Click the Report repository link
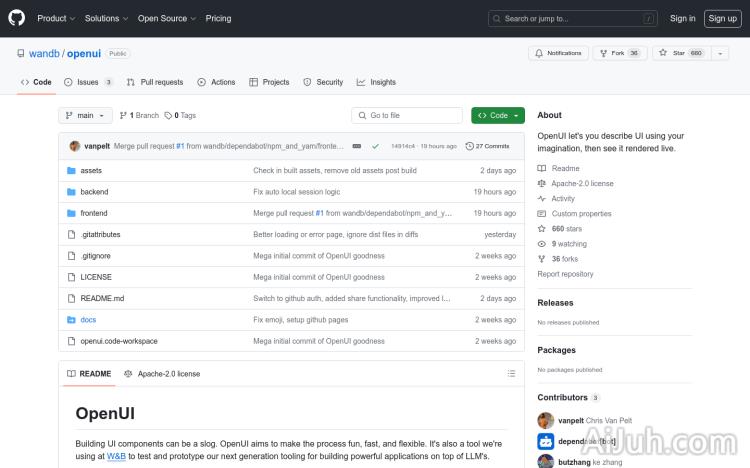This screenshot has width=750, height=468. (x=565, y=274)
